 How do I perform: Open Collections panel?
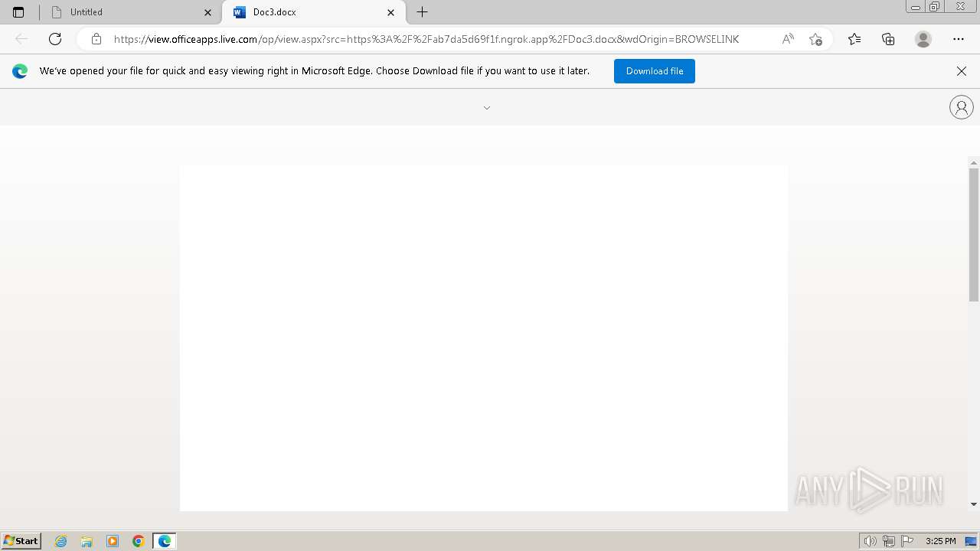888,39
